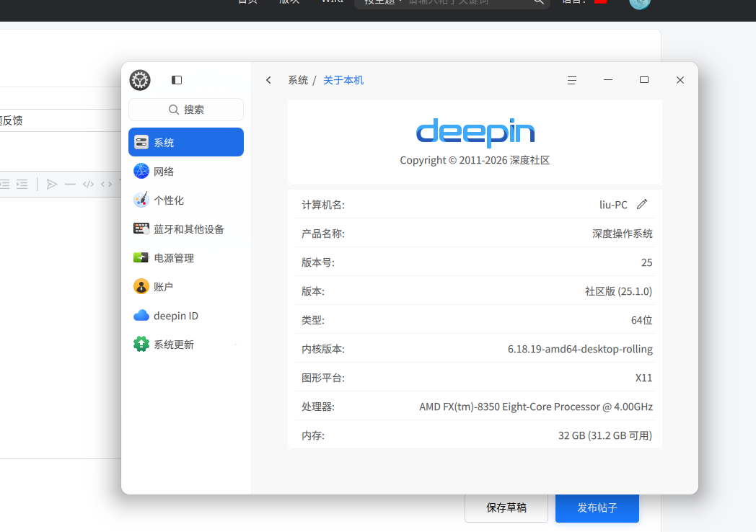
Task: Select 系统 in the sidebar
Action: (x=186, y=142)
